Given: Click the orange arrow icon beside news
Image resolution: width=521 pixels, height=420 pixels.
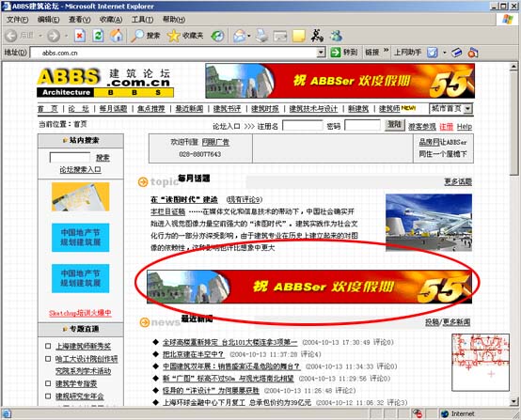Looking at the screenshot, I should (145, 322).
